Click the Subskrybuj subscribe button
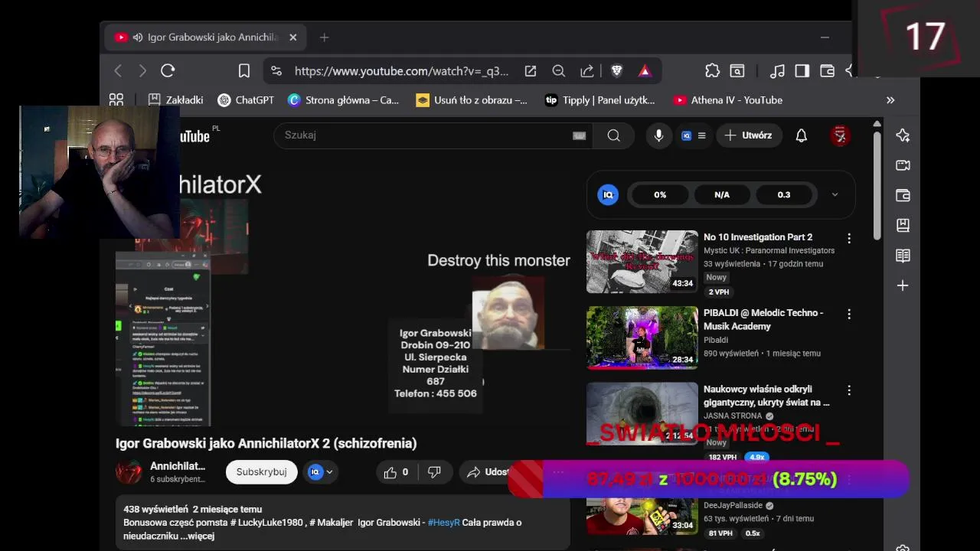 pos(261,472)
